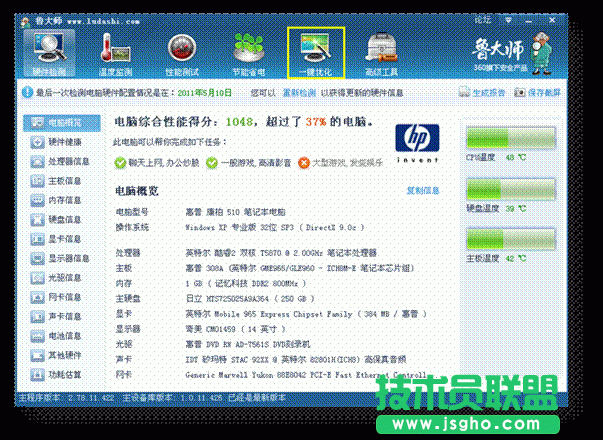Select 电池信息 in the sidebar
This screenshot has width=603, height=440.
point(57,336)
